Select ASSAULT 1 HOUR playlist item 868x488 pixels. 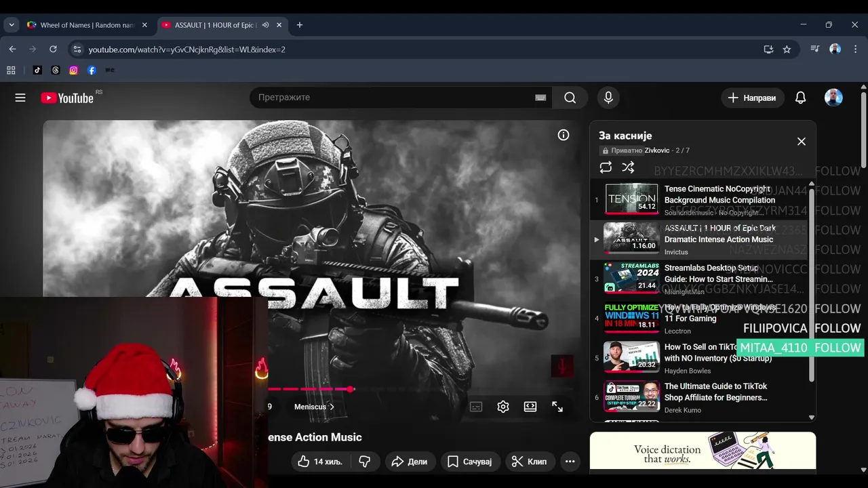click(698, 239)
